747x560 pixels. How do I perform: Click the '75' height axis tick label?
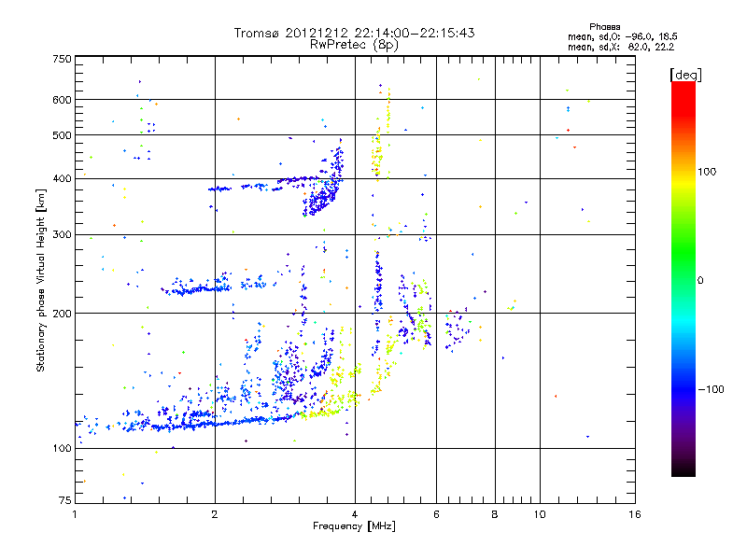(65, 500)
